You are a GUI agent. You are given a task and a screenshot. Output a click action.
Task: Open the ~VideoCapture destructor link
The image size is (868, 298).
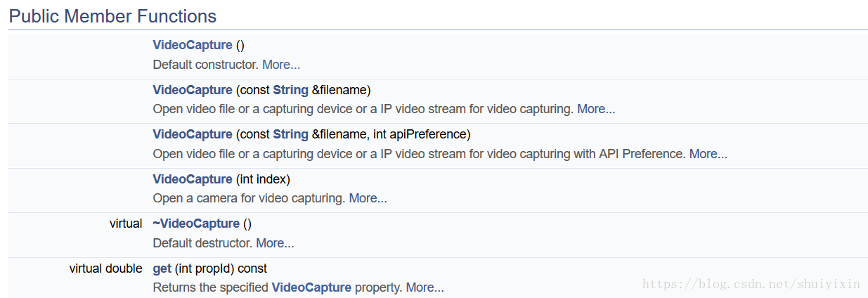pos(195,223)
